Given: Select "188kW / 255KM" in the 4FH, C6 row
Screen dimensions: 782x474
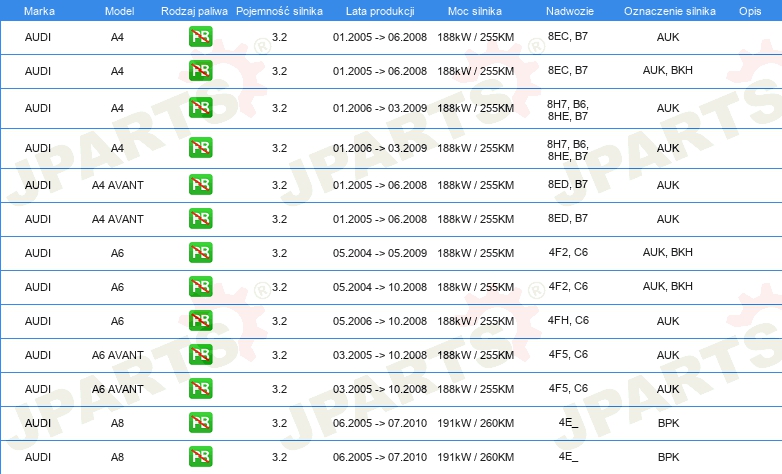Looking at the screenshot, I should (475, 321).
